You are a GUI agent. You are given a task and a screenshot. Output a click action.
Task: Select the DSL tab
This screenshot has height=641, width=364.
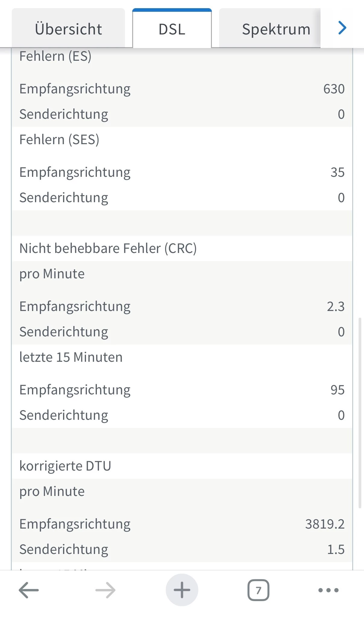pos(172,29)
